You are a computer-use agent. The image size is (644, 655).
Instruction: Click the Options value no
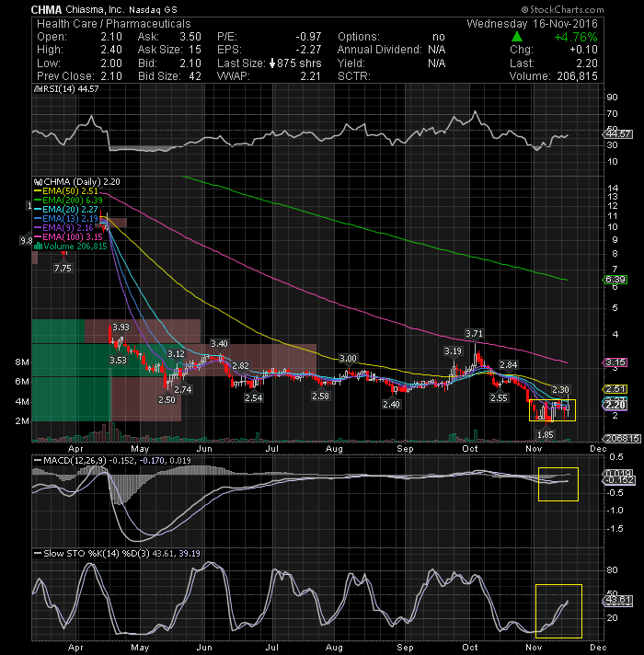[x=439, y=37]
